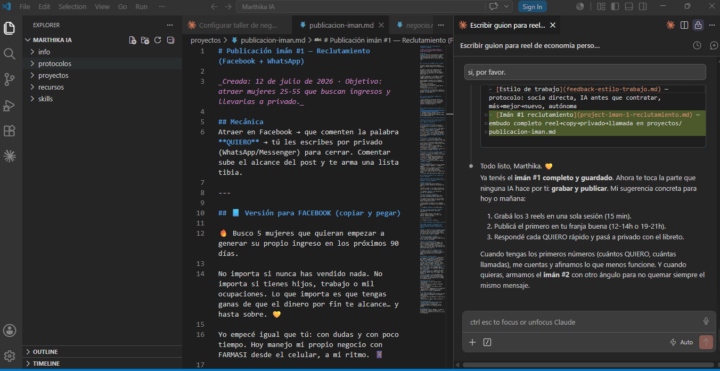Open the Source Control view
720x371 pixels.
point(9,79)
